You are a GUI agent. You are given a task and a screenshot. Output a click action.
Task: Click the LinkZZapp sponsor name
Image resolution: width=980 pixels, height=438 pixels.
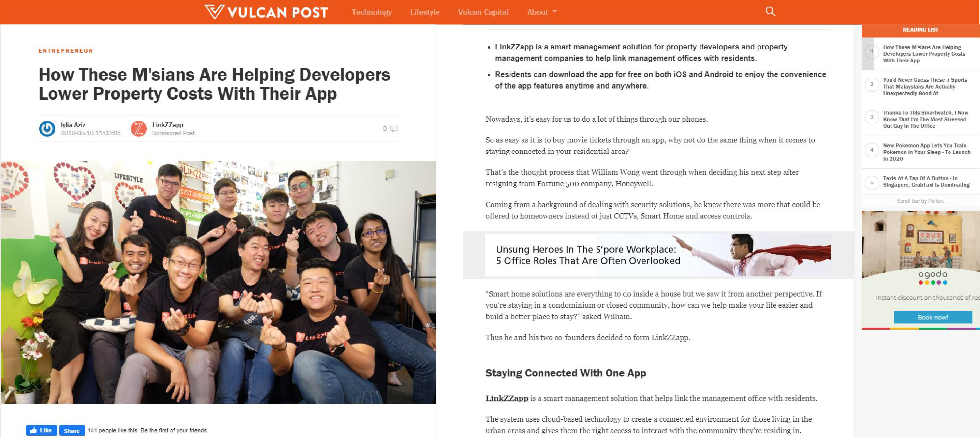pyautogui.click(x=168, y=125)
